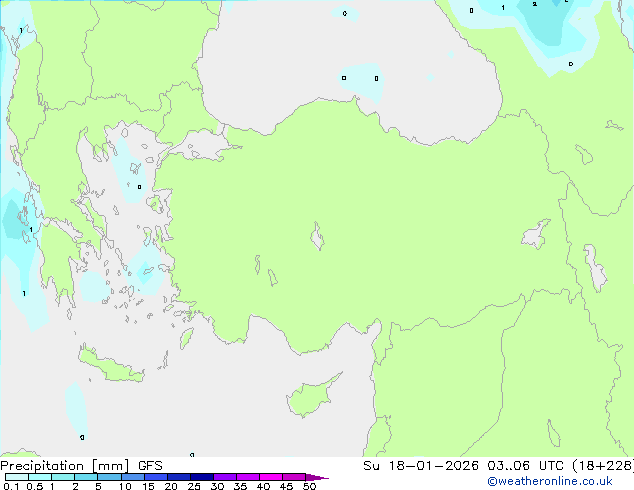Viewport: 634px width, 490px height.
Task: Pick the 10–15 mm legend swatch
Action: coord(132,477)
